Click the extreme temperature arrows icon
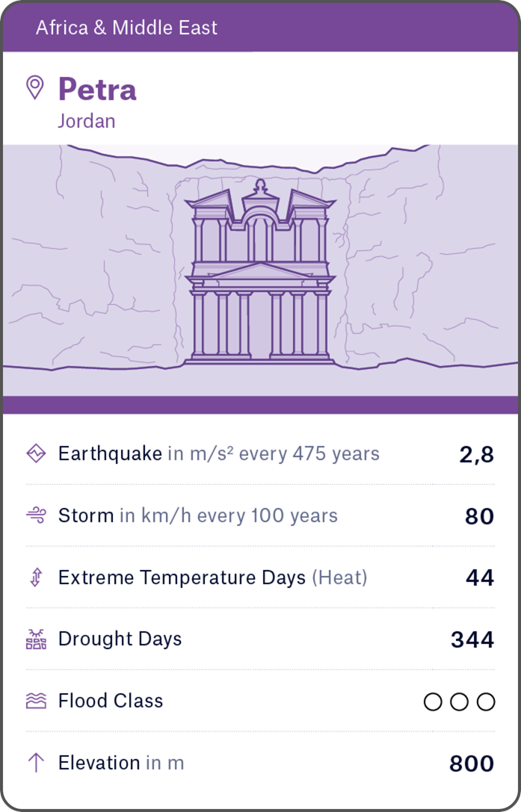 36,577
